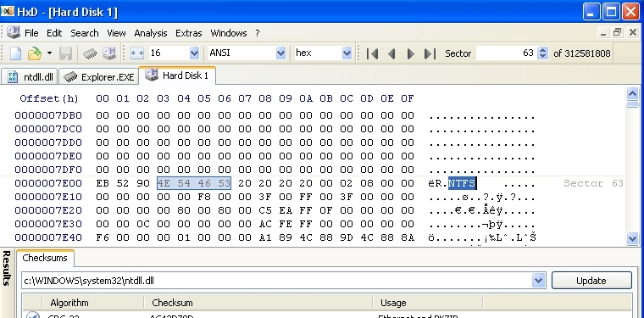Select the Hard Disk 1 tab

coord(177,75)
